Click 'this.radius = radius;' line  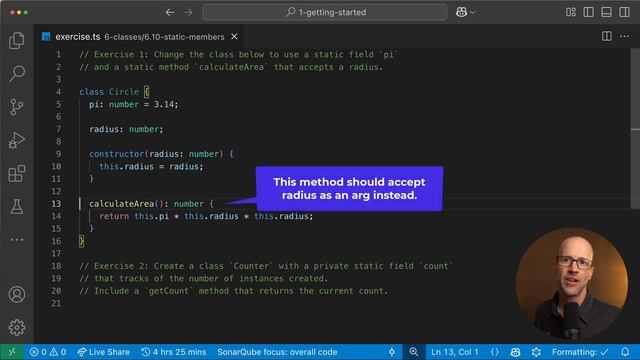151,167
